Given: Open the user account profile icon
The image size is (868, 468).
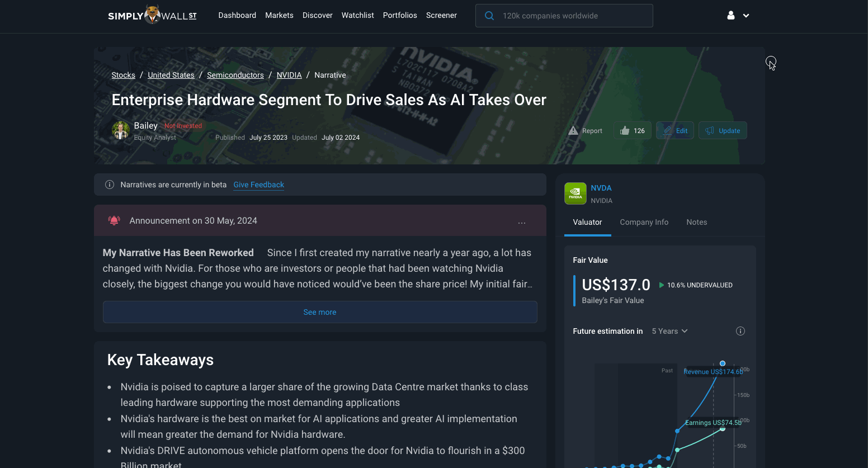Looking at the screenshot, I should point(730,16).
